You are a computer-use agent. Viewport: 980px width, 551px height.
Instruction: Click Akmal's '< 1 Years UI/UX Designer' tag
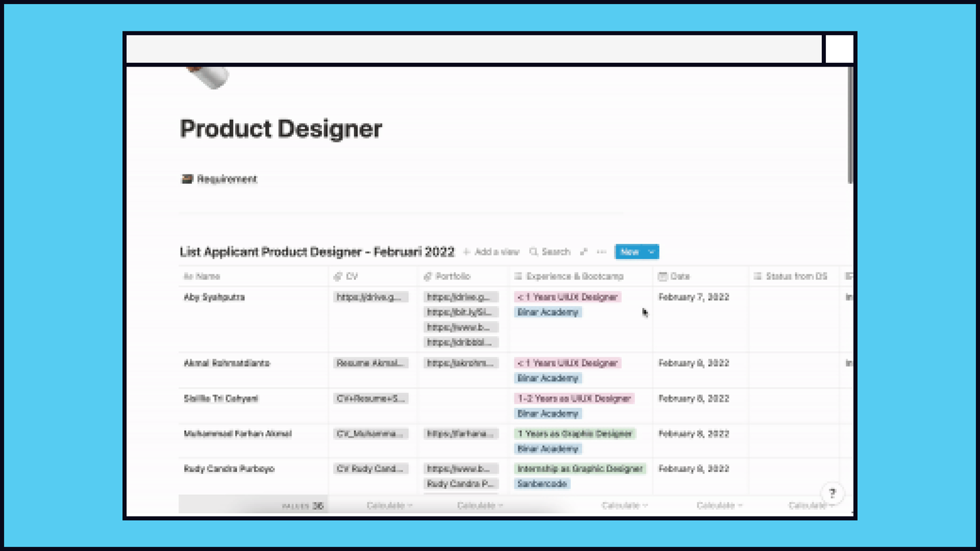567,363
